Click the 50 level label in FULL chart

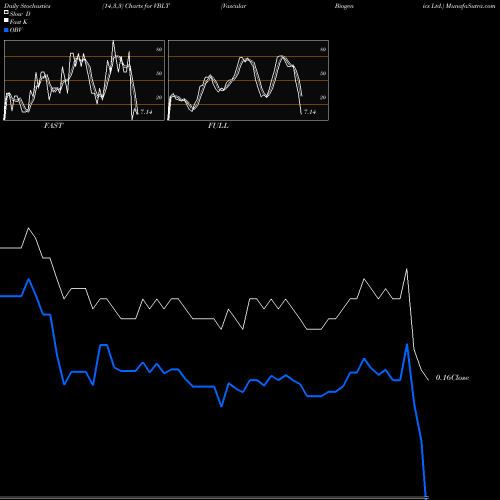pos(323,73)
